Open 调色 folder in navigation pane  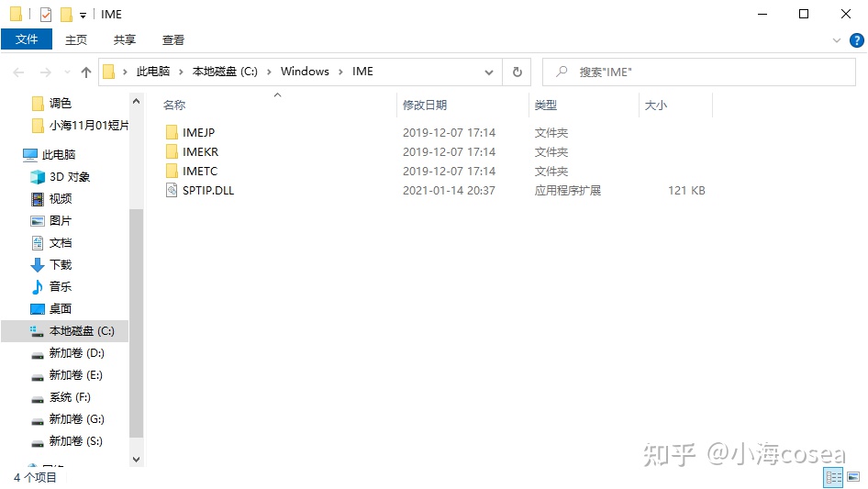[60, 103]
